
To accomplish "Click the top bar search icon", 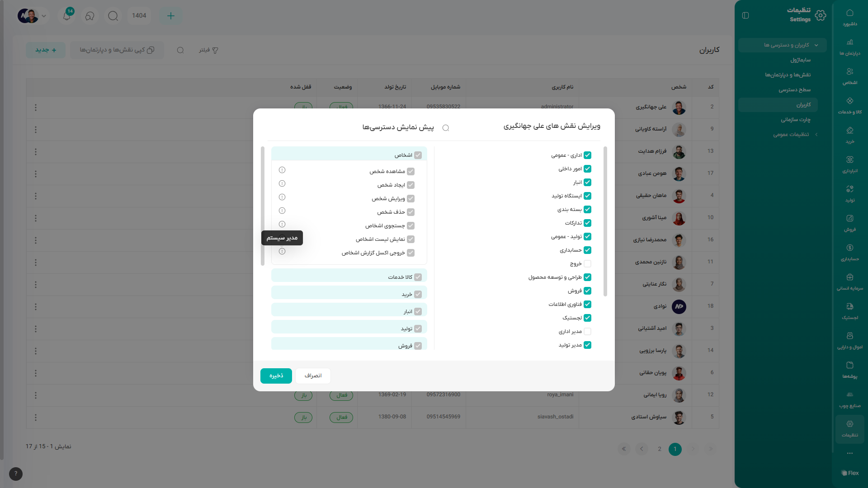I will pos(113,16).
